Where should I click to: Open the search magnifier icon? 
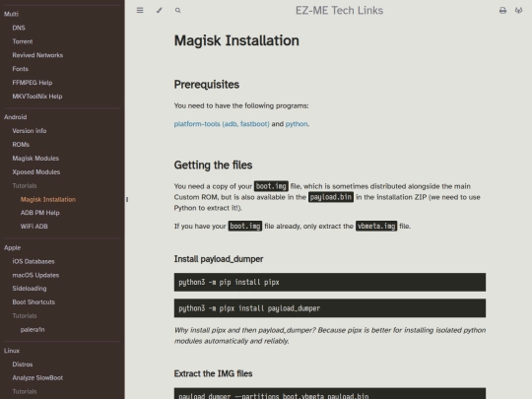(177, 10)
